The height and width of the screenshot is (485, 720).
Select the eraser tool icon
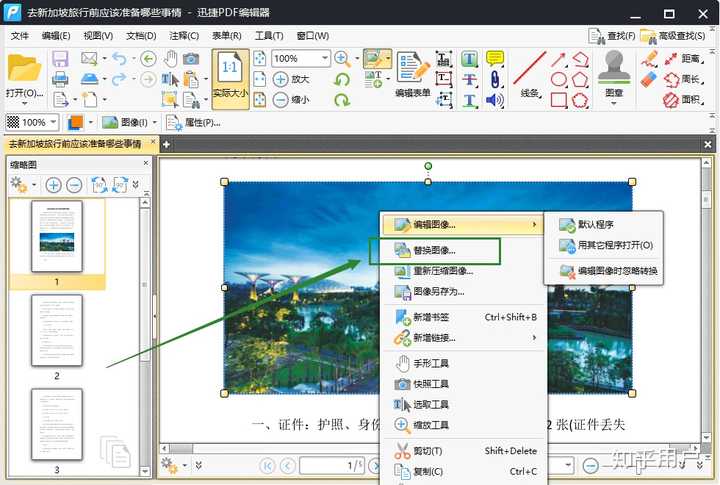[649, 79]
